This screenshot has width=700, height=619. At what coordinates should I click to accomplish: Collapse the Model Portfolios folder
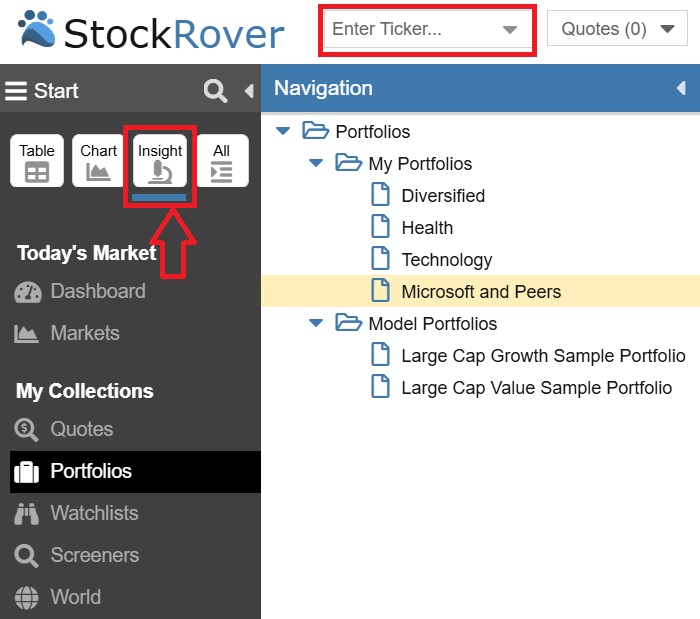[x=316, y=323]
